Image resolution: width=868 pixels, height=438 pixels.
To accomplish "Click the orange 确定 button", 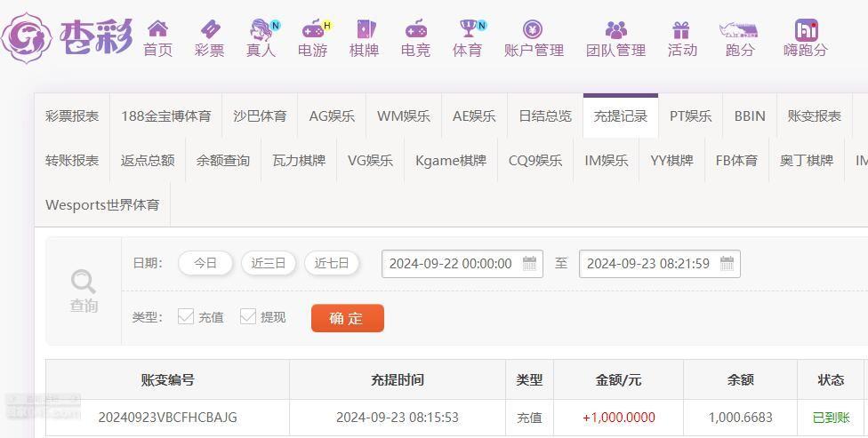I will pyautogui.click(x=348, y=318).
